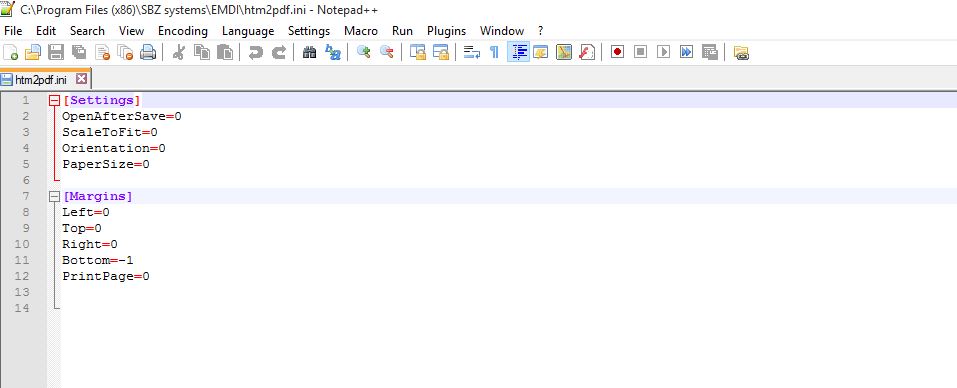This screenshot has height=388, width=957.
Task: Toggle Word Wrap toolbar icon
Action: tap(472, 52)
